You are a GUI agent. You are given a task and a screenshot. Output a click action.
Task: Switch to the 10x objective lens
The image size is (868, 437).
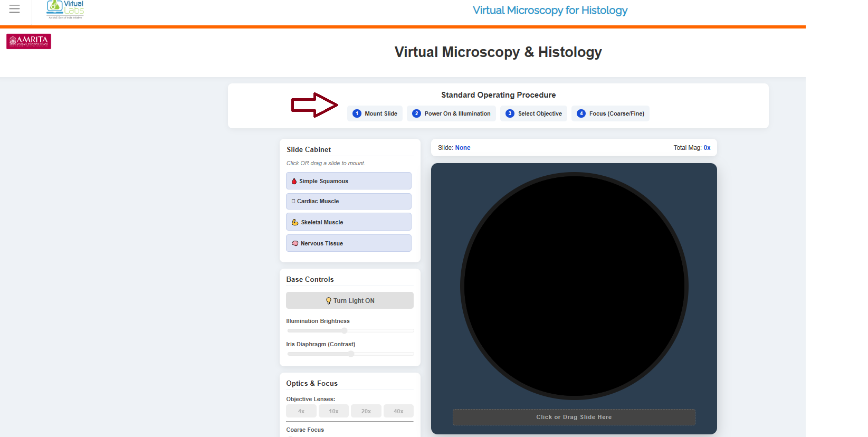pos(333,411)
